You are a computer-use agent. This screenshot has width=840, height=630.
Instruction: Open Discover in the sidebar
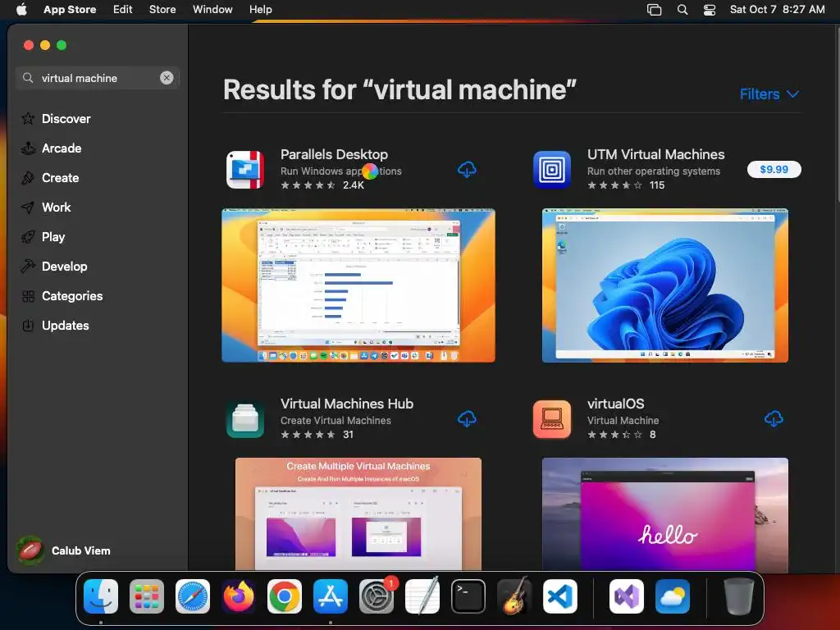tap(56, 118)
